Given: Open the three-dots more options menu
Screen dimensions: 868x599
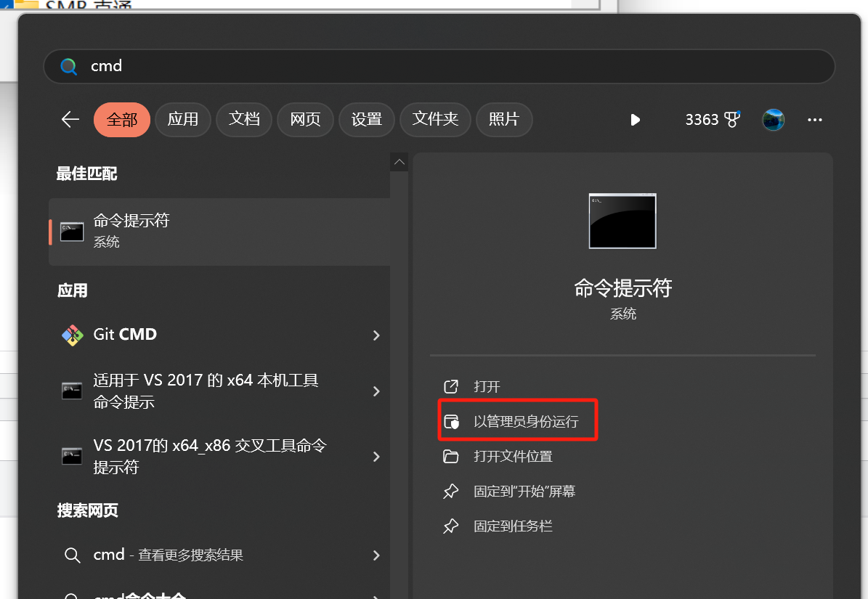Looking at the screenshot, I should point(814,120).
